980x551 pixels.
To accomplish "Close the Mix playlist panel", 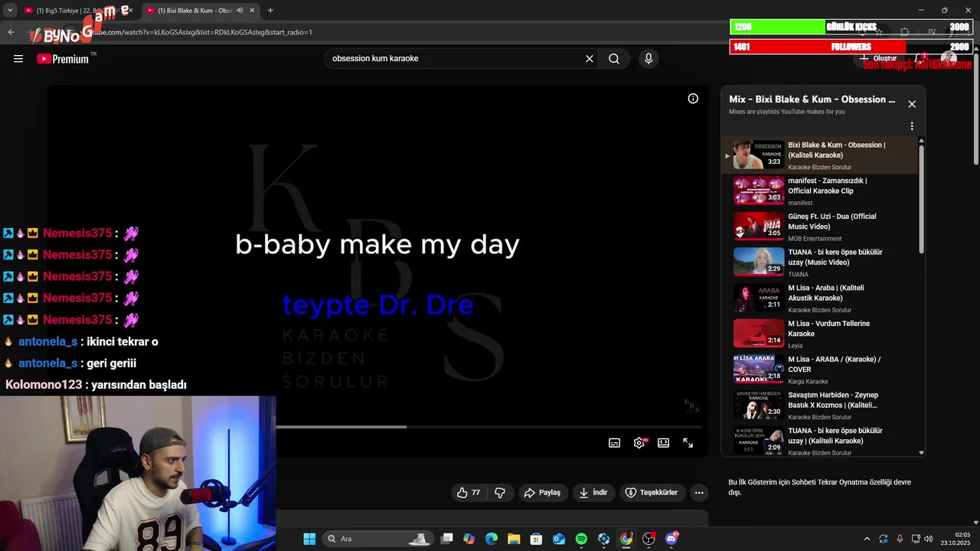I will pyautogui.click(x=912, y=104).
